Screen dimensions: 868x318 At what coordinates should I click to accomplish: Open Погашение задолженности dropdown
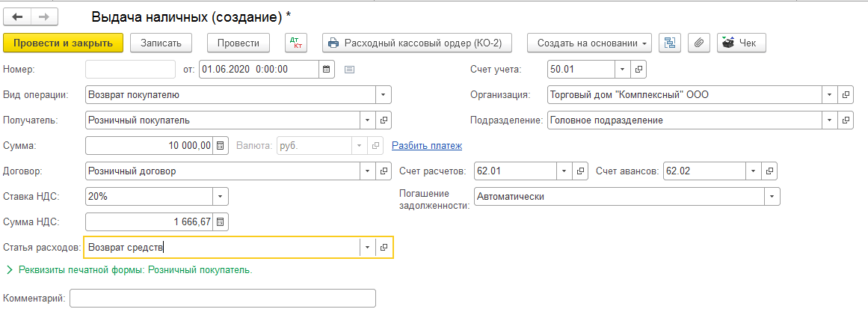click(771, 197)
